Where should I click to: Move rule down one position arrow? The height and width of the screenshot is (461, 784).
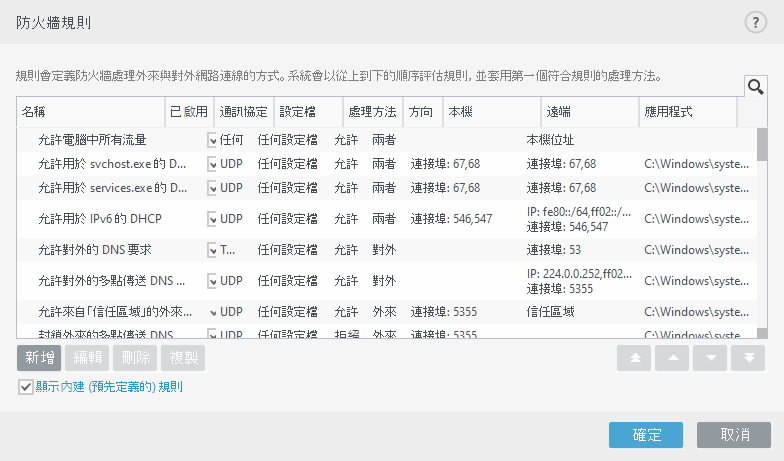tap(710, 358)
